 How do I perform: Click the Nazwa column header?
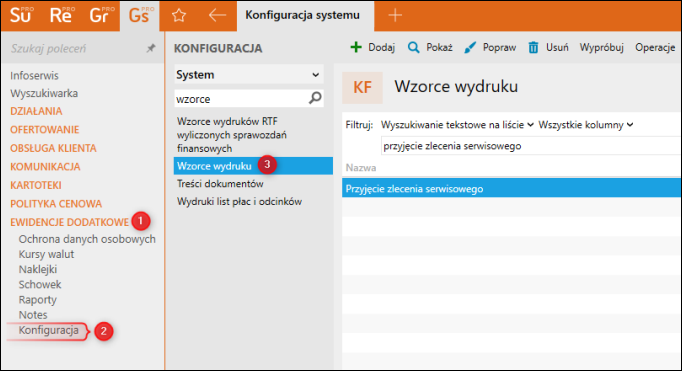[x=361, y=167]
